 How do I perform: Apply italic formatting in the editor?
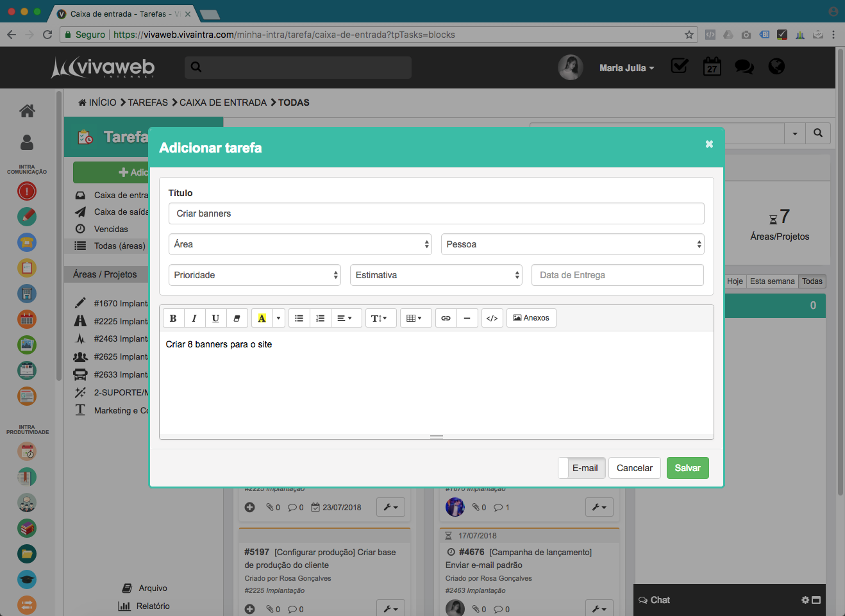[x=194, y=318]
